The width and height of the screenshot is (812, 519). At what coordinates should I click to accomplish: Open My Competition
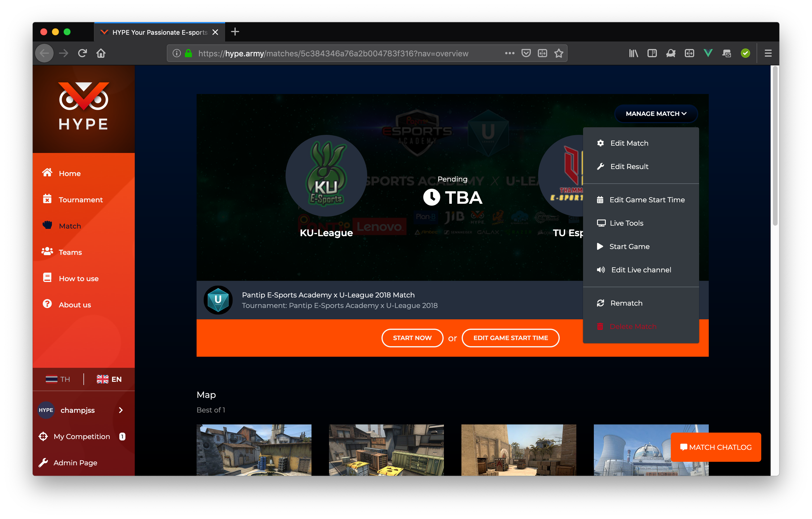(x=82, y=437)
